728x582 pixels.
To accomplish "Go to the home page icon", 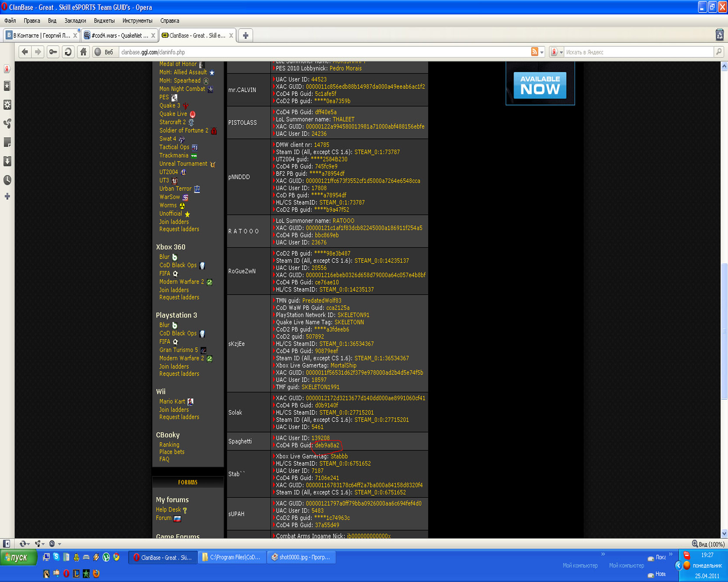I will 83,52.
